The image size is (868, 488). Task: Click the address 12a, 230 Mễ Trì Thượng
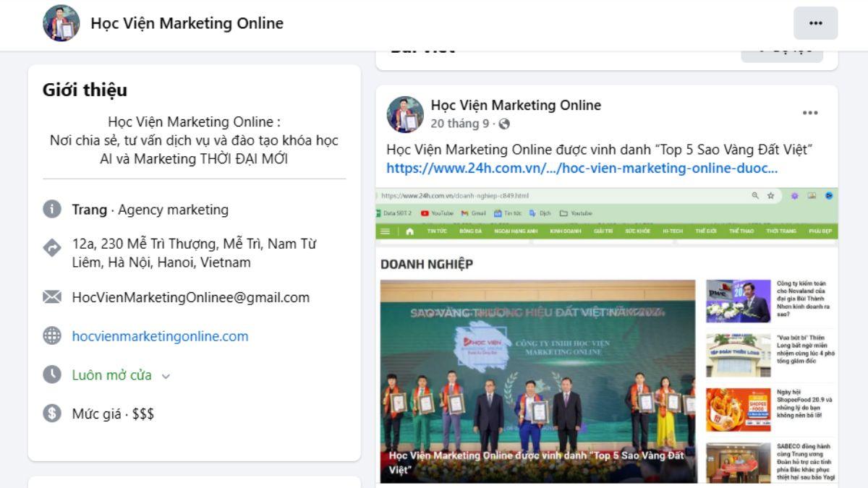194,253
